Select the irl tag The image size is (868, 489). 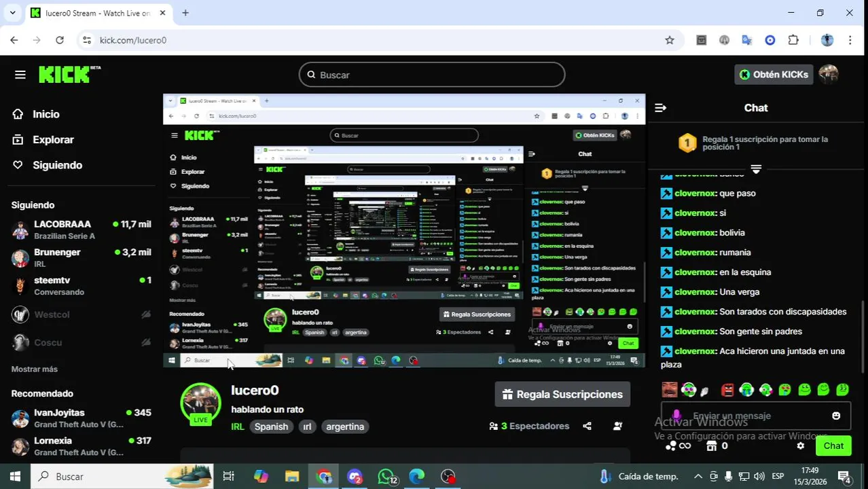(x=307, y=427)
